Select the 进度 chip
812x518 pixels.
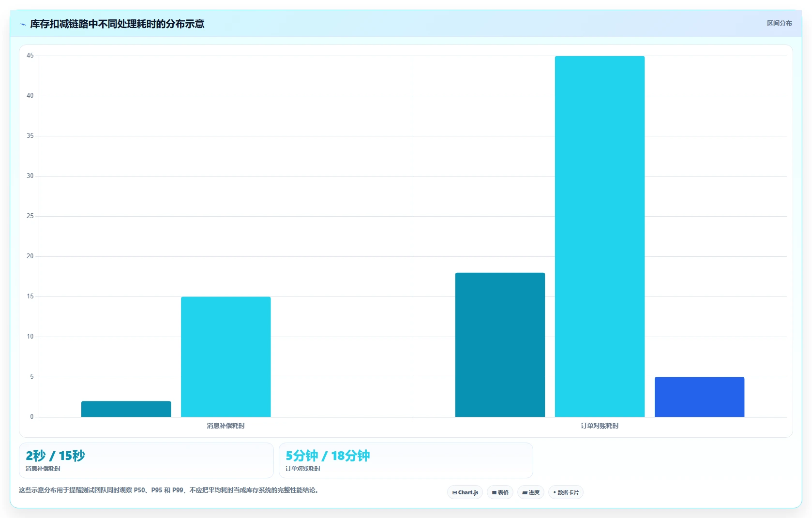(x=531, y=492)
